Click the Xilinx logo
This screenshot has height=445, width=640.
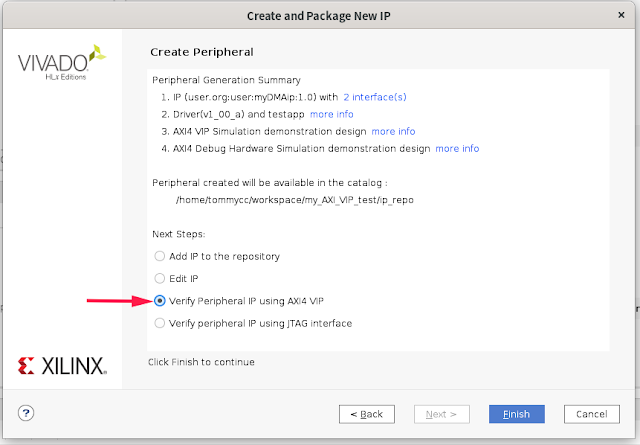point(61,365)
